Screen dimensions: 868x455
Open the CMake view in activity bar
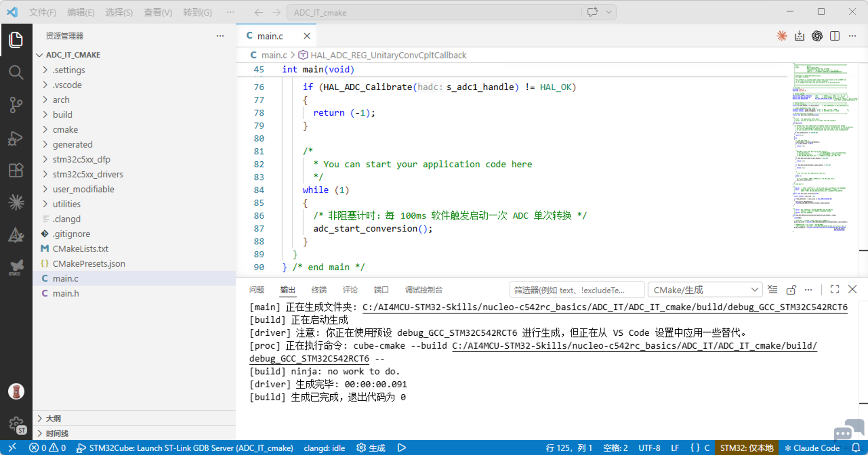click(x=16, y=235)
